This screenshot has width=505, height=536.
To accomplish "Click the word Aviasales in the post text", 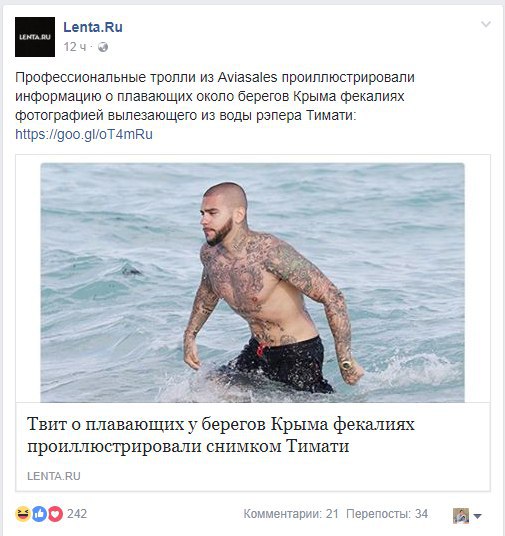I will (247, 77).
